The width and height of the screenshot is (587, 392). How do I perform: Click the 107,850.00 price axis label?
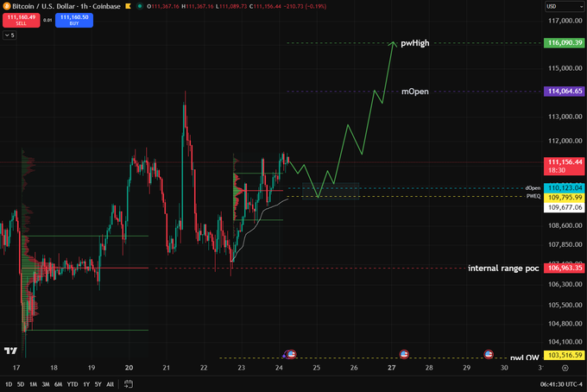click(x=565, y=244)
